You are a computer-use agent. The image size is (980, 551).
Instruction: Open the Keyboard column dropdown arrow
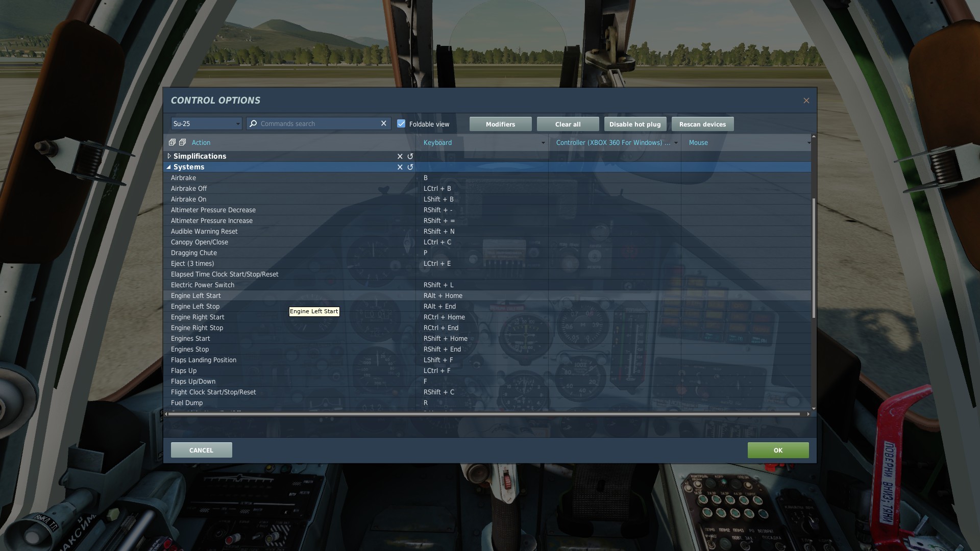pyautogui.click(x=543, y=143)
